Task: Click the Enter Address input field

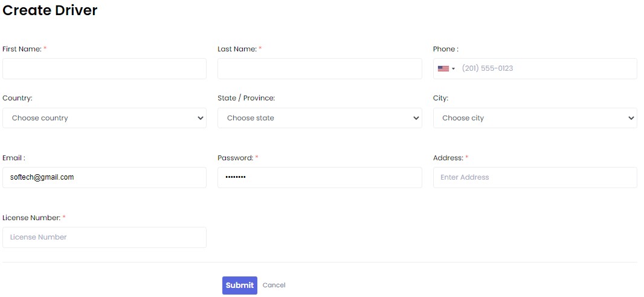Action: tap(535, 177)
